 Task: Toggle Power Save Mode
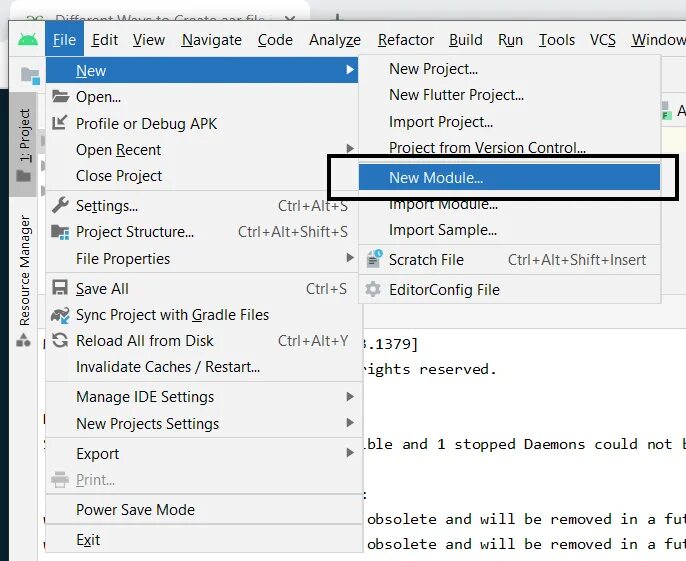click(x=135, y=510)
